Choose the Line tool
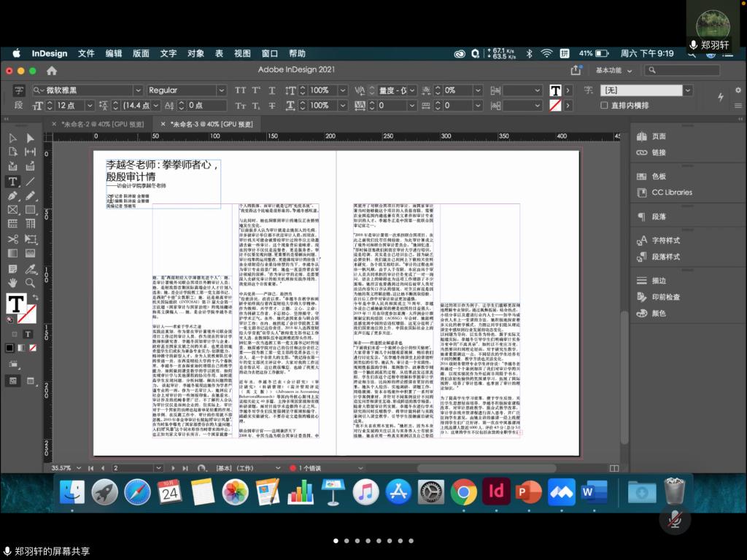This screenshot has height=560, width=747. coord(30,182)
